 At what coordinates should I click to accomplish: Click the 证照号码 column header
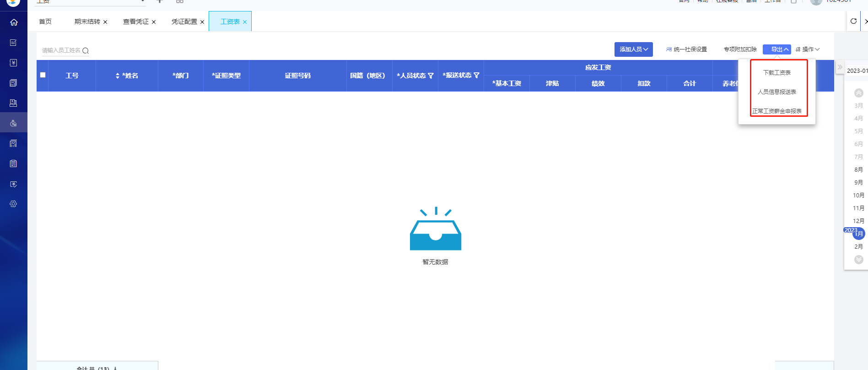(298, 76)
